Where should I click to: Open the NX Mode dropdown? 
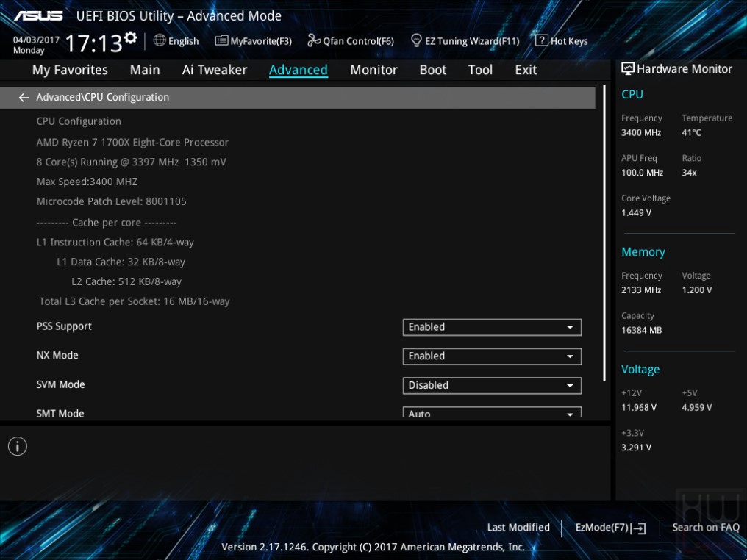(492, 356)
